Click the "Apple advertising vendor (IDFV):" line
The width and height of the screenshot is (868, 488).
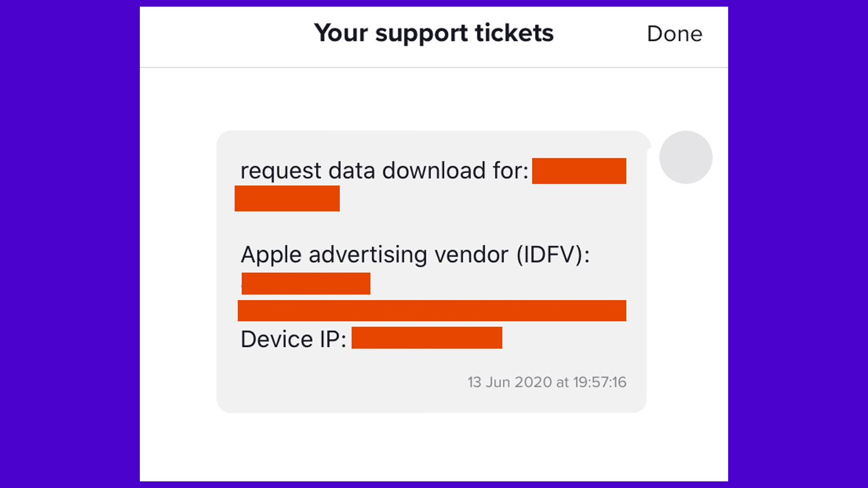click(415, 255)
